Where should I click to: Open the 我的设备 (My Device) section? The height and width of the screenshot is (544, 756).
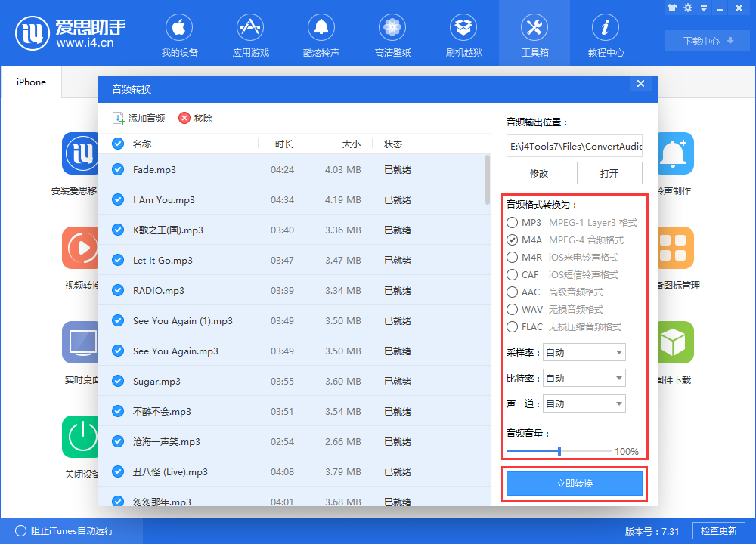[x=179, y=36]
